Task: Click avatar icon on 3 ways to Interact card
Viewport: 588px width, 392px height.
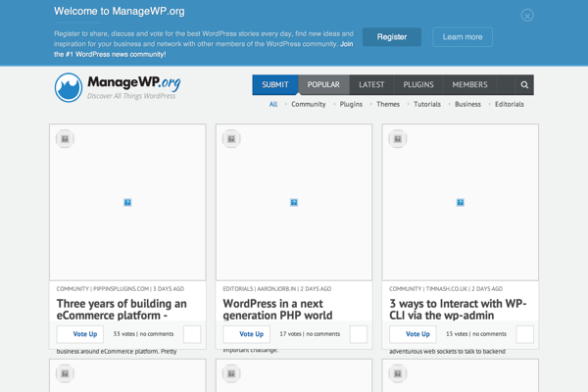Action: [398, 139]
